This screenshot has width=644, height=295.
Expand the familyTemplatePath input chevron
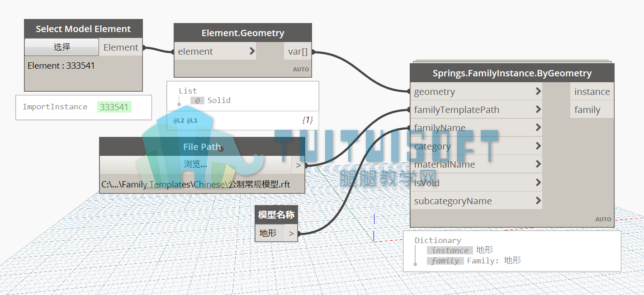(x=538, y=109)
